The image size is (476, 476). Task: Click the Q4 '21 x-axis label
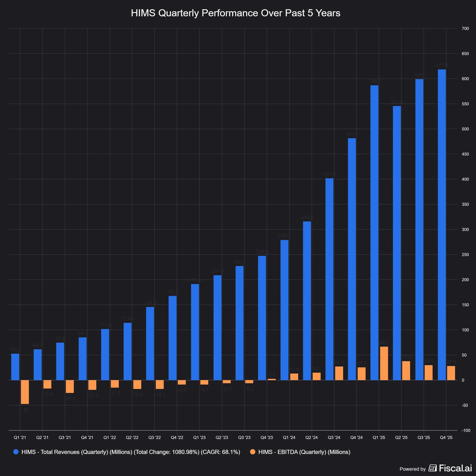[87, 437]
